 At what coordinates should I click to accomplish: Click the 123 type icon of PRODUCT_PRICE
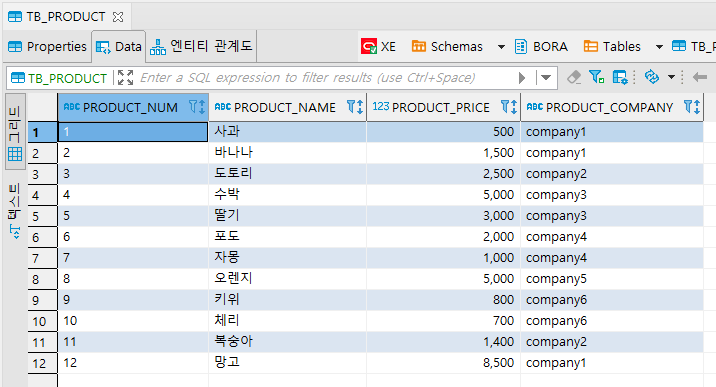[381, 106]
